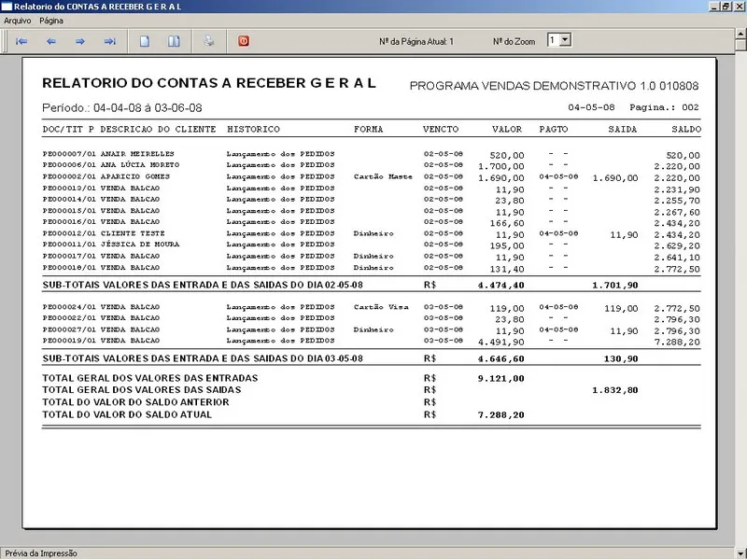Screen dimensions: 747x560
Task: Open the Arquivo menu
Action: click(x=18, y=20)
